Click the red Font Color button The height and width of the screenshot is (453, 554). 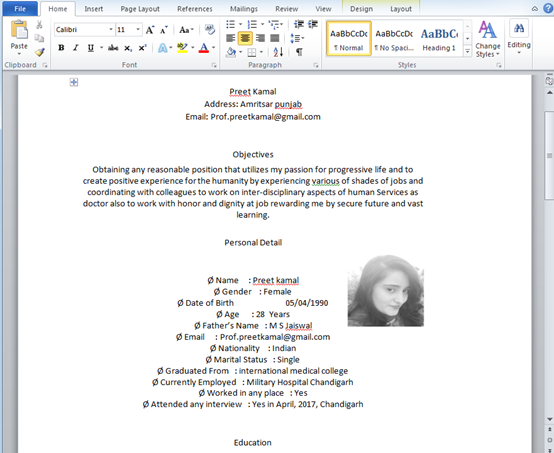[x=204, y=48]
